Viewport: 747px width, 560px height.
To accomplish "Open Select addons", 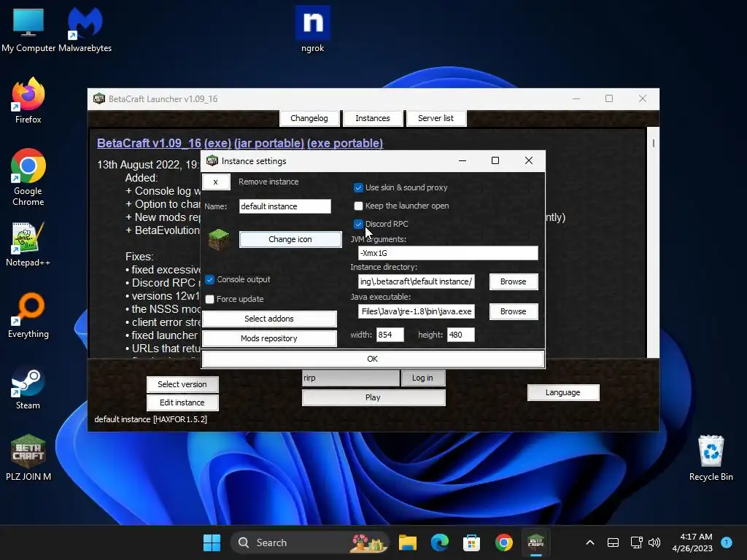I will click(x=269, y=319).
